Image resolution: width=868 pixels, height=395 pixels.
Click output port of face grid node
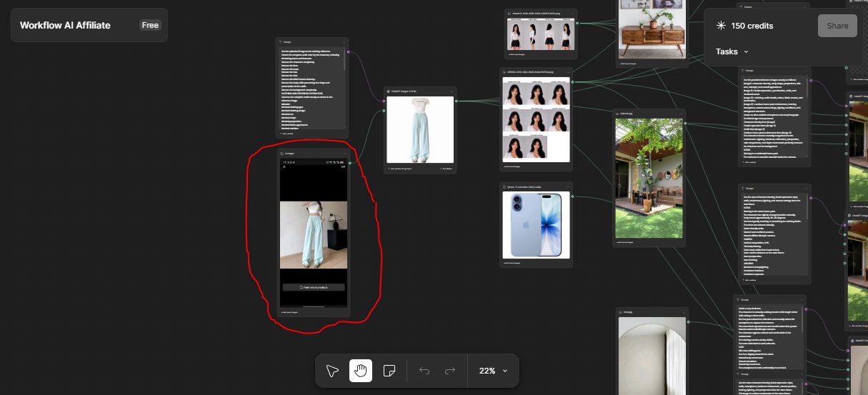573,81
